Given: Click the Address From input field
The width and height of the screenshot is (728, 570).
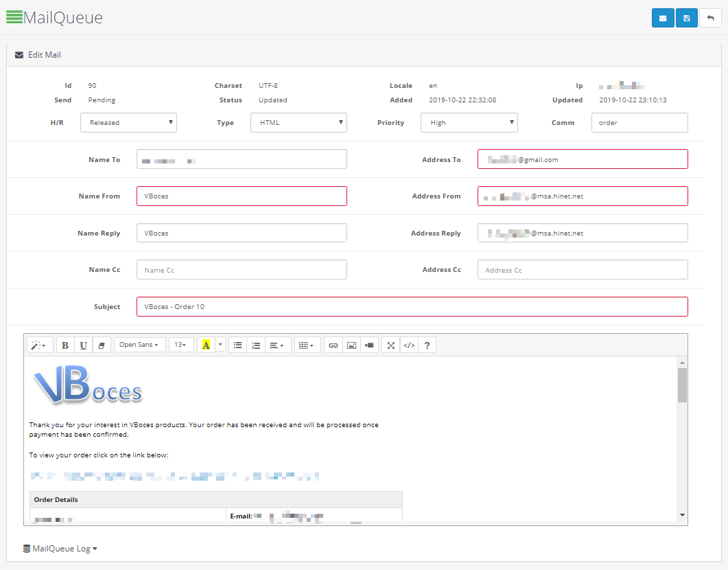Looking at the screenshot, I should 583,196.
